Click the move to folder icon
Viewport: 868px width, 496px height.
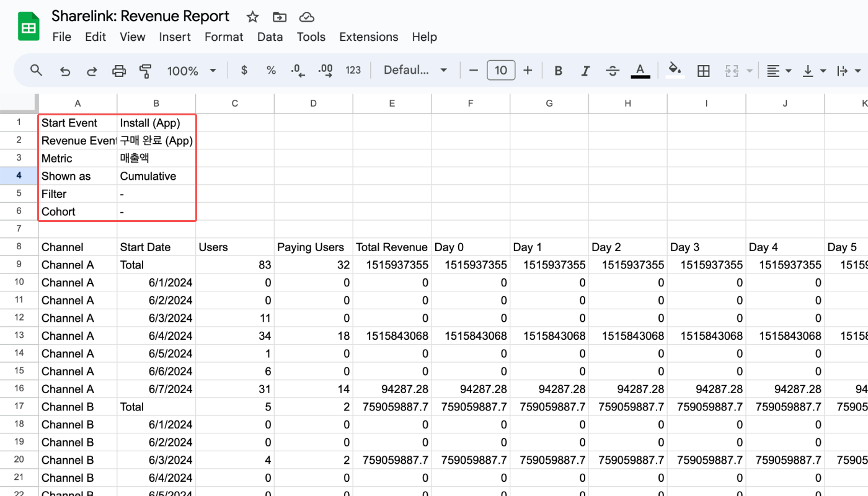point(280,17)
